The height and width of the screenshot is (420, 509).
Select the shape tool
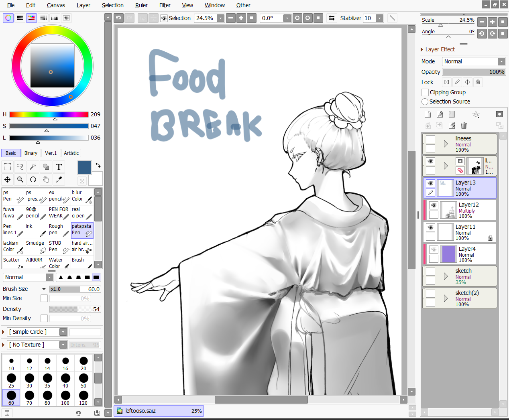tap(46, 167)
